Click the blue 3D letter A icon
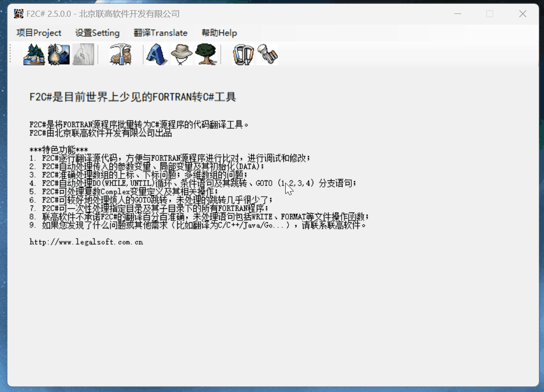The width and height of the screenshot is (544, 392). tap(156, 54)
